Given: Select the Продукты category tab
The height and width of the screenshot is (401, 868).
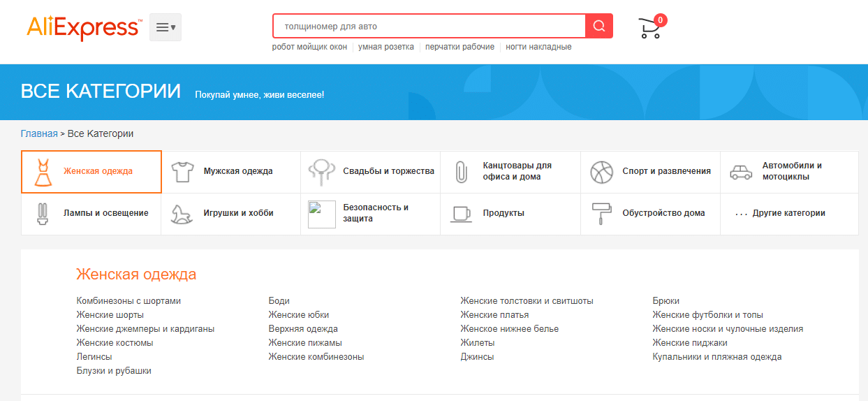Looking at the screenshot, I should [510, 214].
